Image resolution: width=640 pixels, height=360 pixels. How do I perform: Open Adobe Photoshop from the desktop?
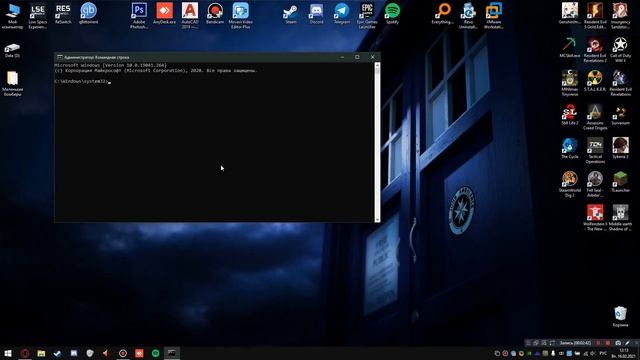click(x=139, y=15)
